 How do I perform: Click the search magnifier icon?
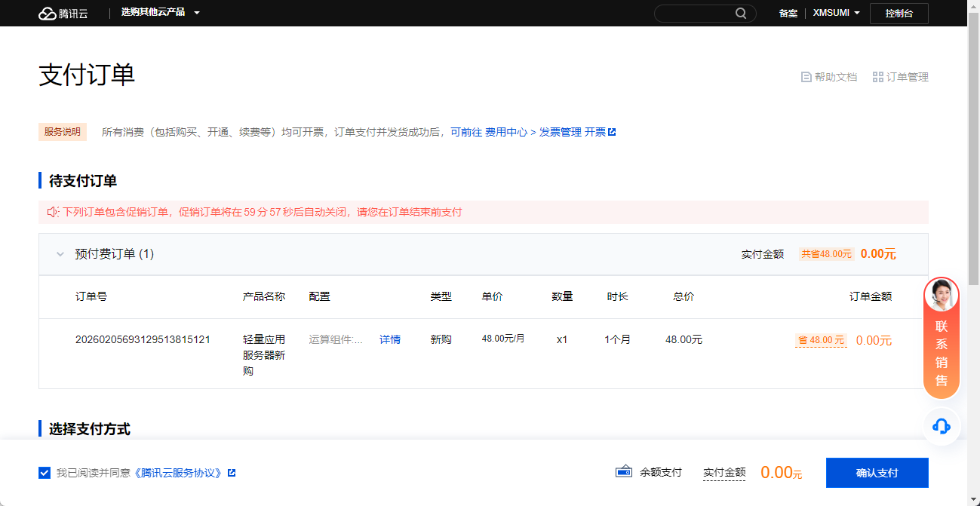click(741, 14)
